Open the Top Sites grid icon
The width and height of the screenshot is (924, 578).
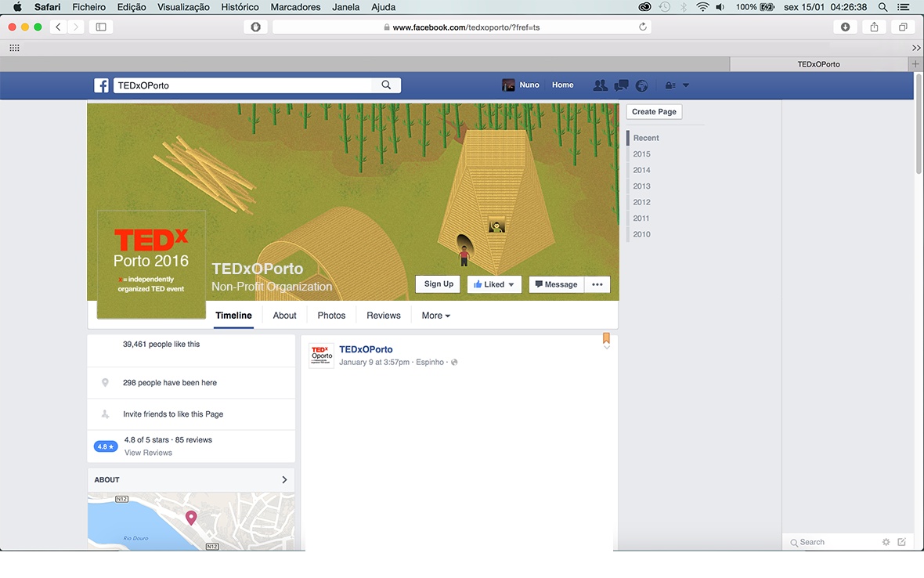(15, 48)
